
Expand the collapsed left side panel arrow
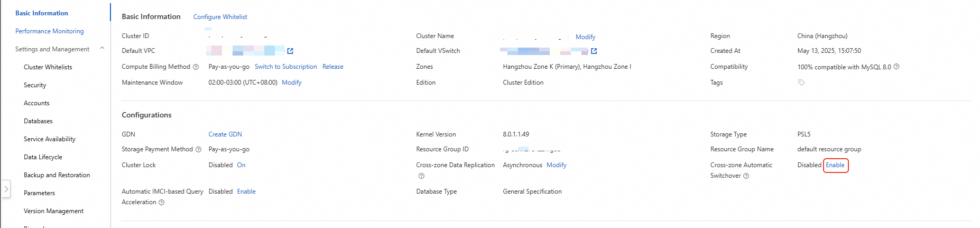6,188
